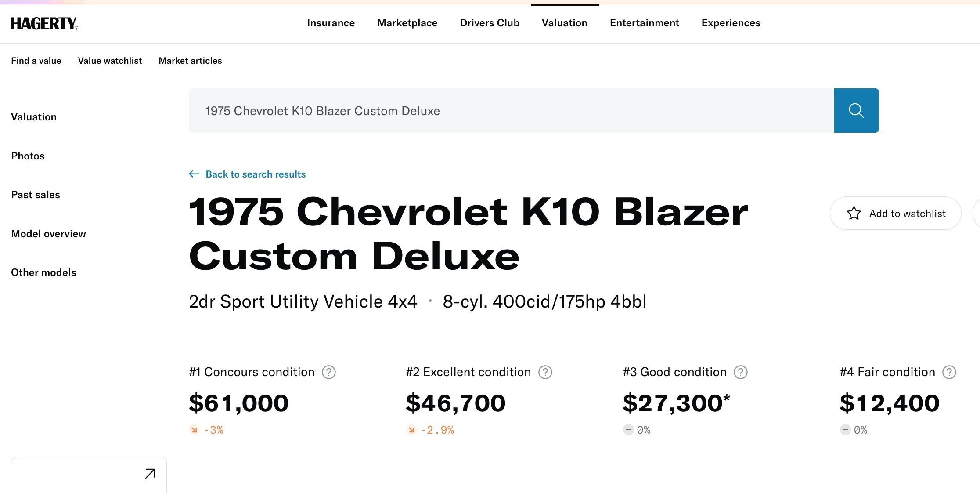The width and height of the screenshot is (980, 493).
Task: Click the back arrow beside search results
Action: 194,174
